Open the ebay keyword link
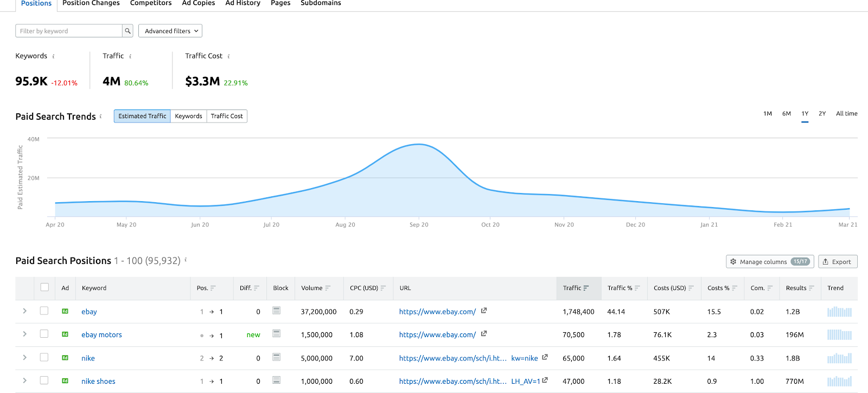Image resolution: width=868 pixels, height=393 pixels. (89, 312)
